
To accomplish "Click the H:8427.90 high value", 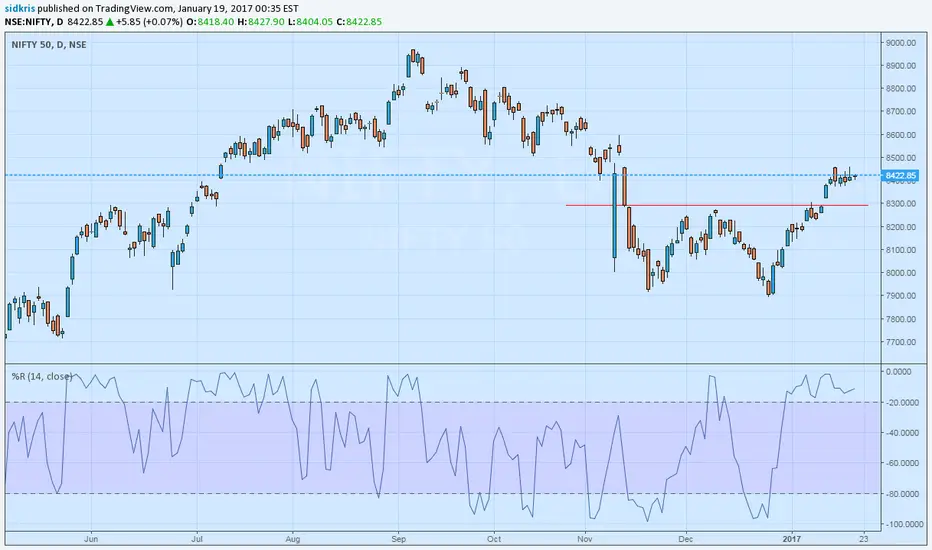I will click(260, 22).
